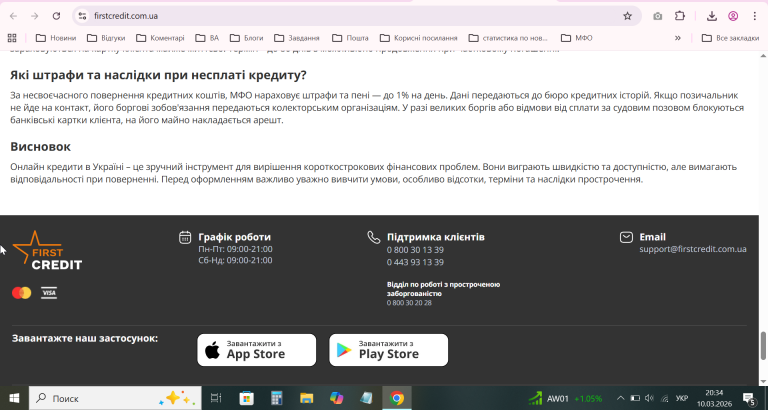Click the calendar icon beside Графік роботи
This screenshot has width=768, height=410.
coord(185,237)
